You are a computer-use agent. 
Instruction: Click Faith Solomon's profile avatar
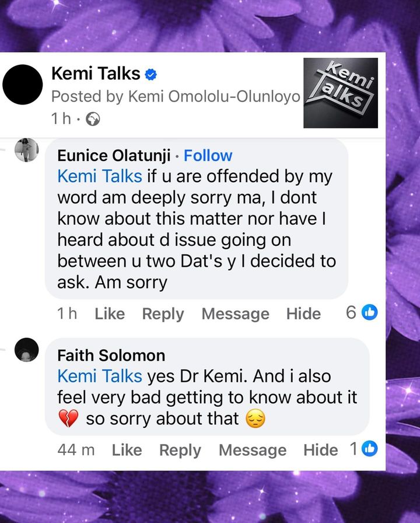[26, 350]
